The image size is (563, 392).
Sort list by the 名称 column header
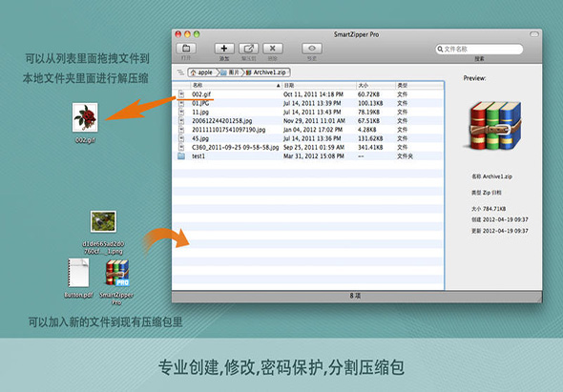tap(236, 86)
